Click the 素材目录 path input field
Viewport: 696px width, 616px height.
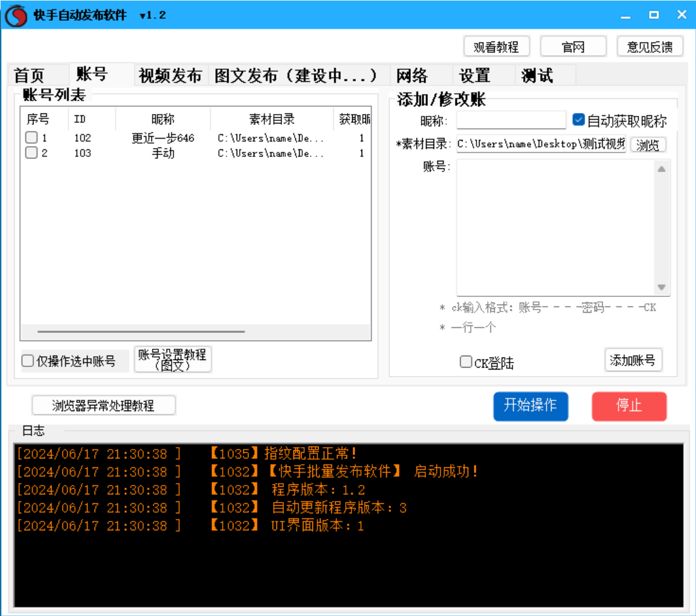[541, 144]
